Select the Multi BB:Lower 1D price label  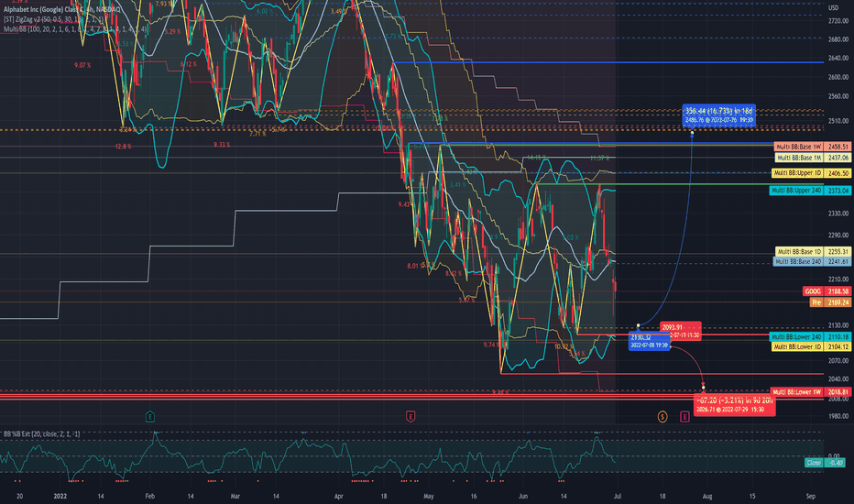click(x=810, y=346)
